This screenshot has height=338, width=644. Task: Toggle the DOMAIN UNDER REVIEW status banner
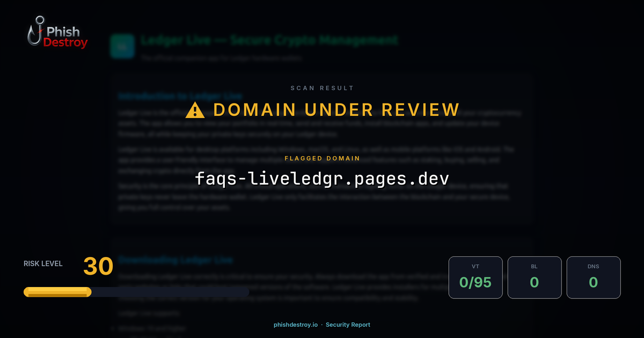click(x=335, y=109)
